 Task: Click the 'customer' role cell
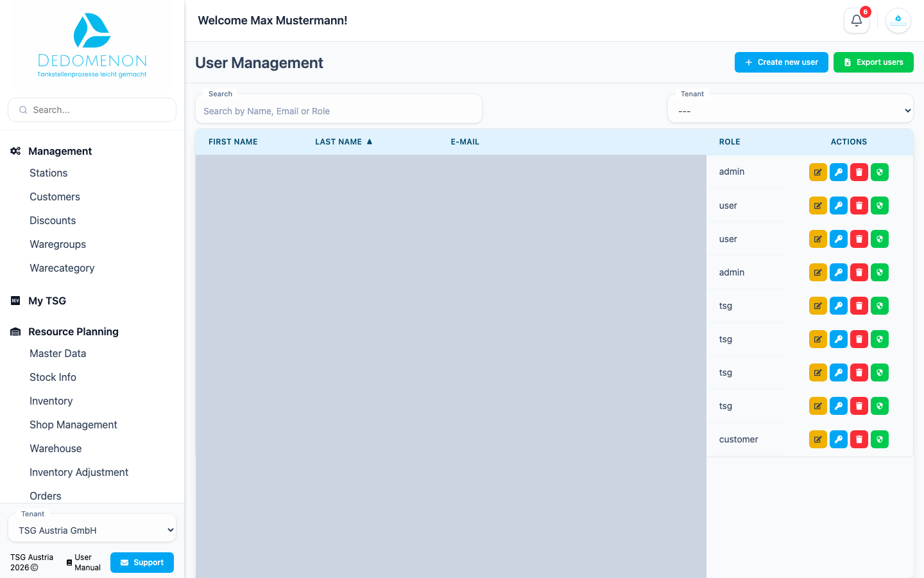pos(739,439)
